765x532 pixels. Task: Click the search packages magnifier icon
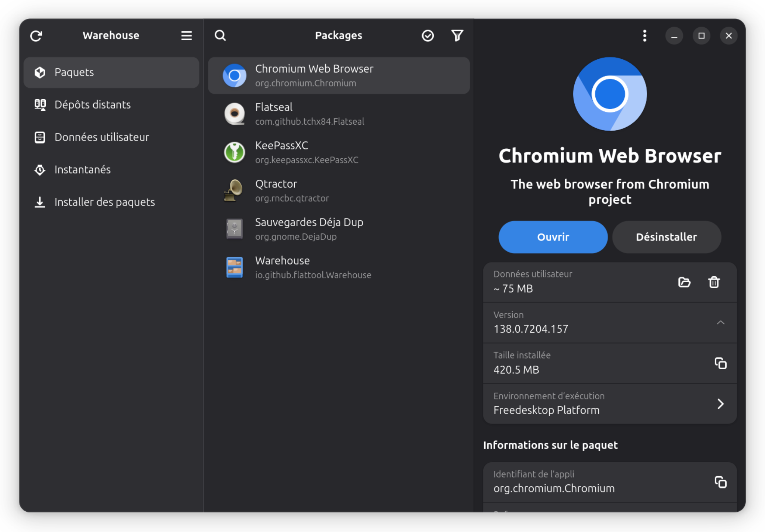220,35
